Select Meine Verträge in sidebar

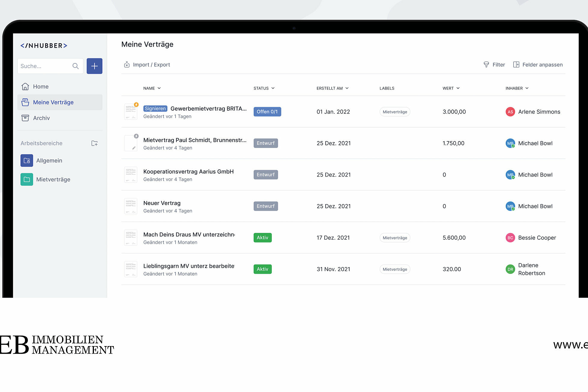[x=60, y=102]
